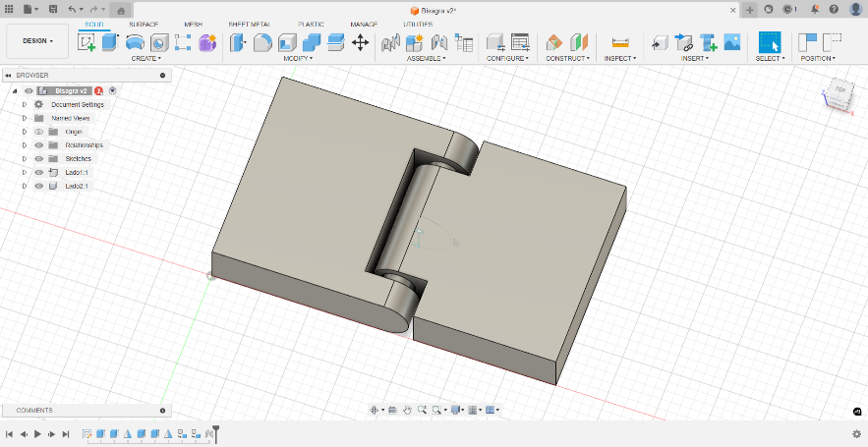
Task: Open a new design tab with plus button
Action: click(749, 10)
